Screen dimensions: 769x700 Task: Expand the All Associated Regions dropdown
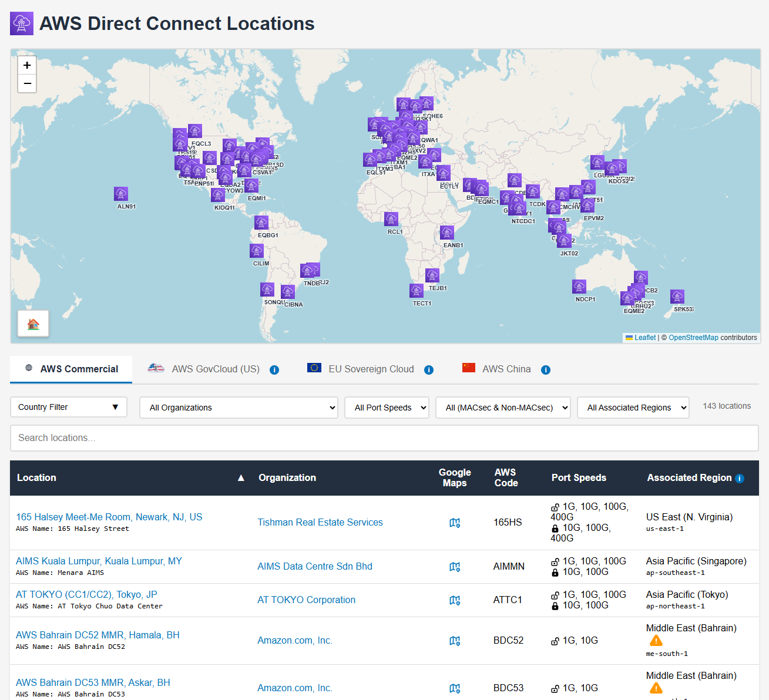[633, 408]
